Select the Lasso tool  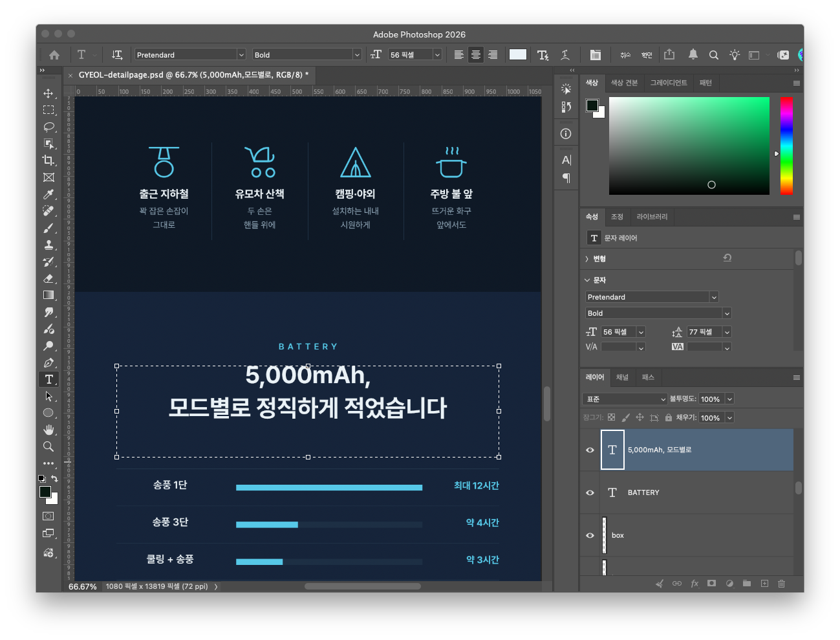pos(48,127)
